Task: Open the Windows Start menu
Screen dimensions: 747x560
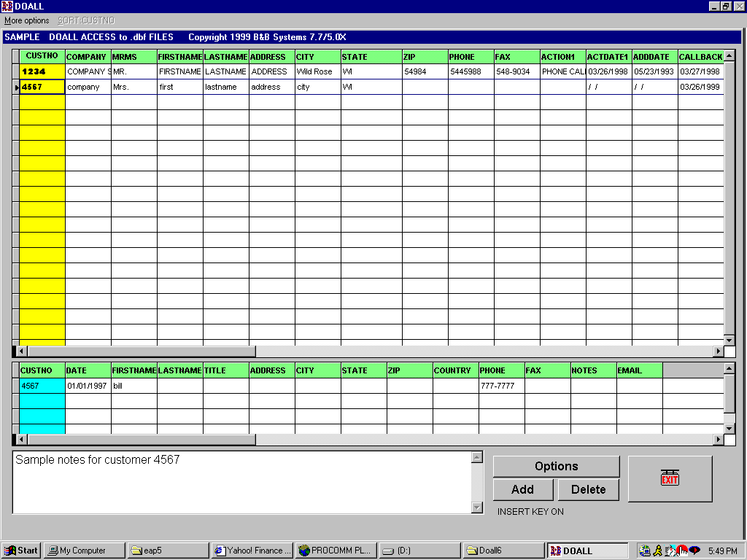Action: pyautogui.click(x=21, y=551)
